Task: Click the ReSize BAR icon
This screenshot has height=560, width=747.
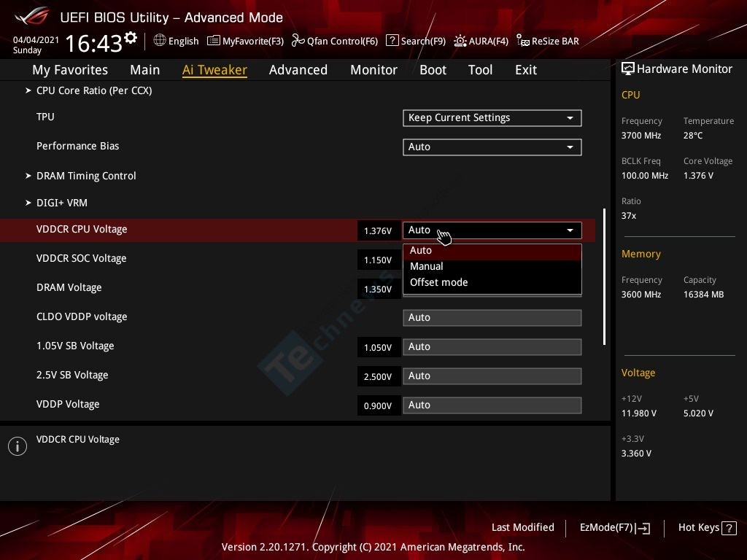Action: 522,41
